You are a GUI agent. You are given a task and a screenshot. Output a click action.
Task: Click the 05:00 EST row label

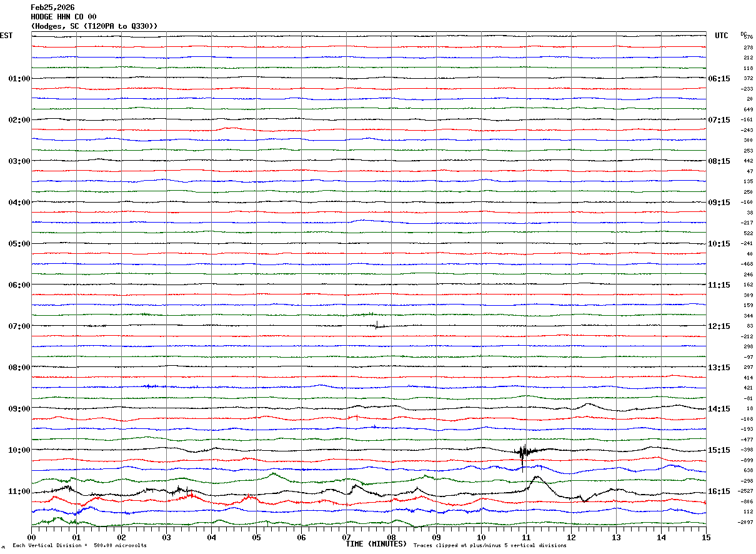point(19,244)
